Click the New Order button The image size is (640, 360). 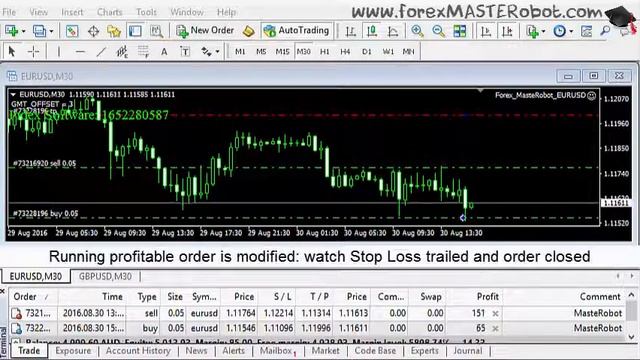(205, 31)
